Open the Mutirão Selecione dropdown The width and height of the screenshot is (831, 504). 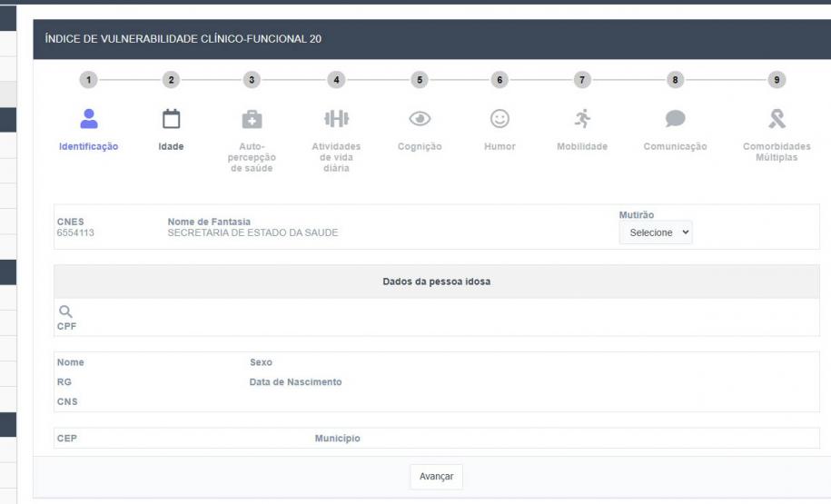[655, 232]
